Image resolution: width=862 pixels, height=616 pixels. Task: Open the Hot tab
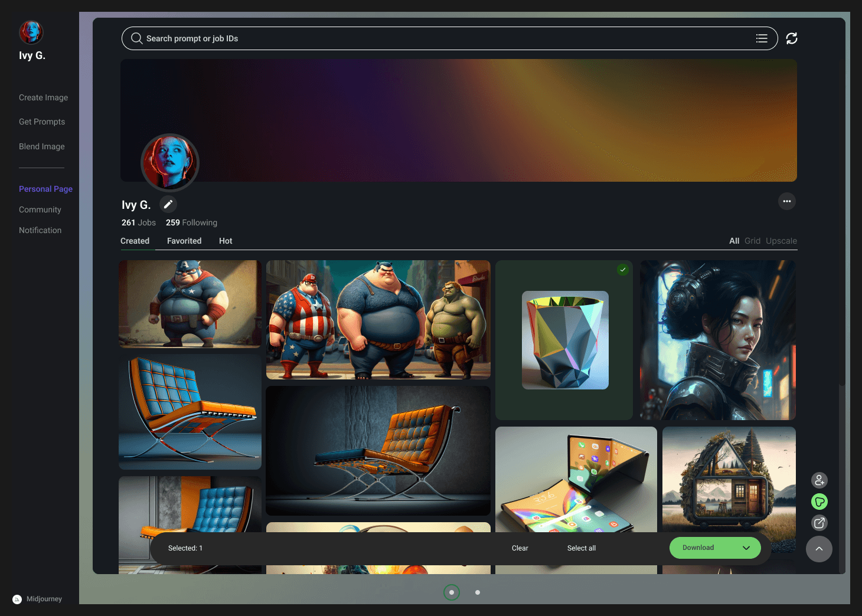pyautogui.click(x=226, y=241)
